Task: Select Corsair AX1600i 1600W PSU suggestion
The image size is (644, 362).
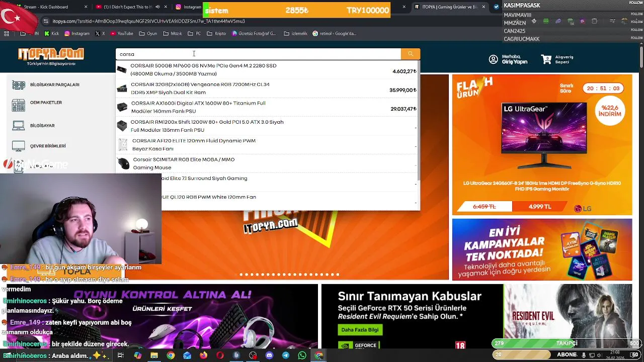Action: (267, 107)
